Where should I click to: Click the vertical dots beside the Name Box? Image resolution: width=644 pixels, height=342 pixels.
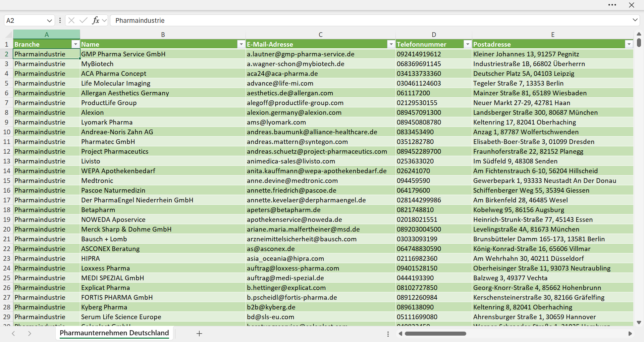60,20
